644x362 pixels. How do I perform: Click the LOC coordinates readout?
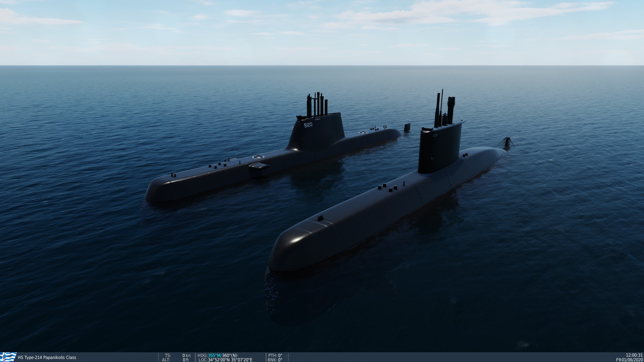[225, 360]
